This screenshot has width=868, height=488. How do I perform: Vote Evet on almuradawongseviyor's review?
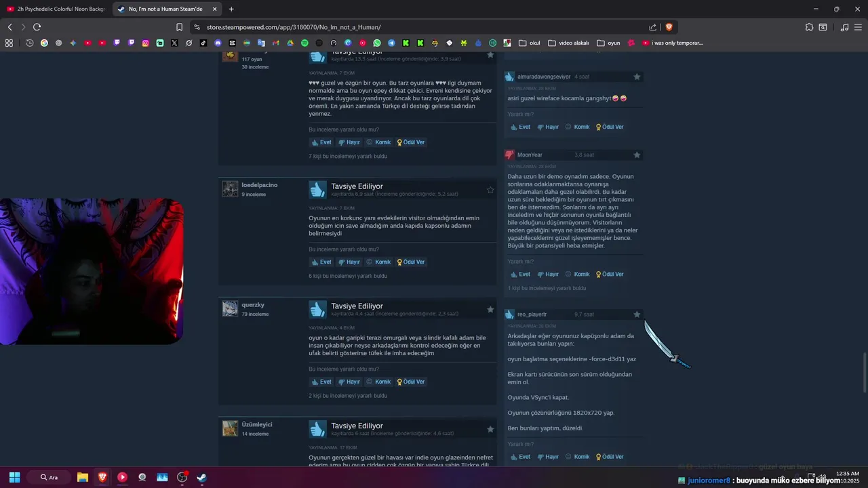click(x=520, y=127)
